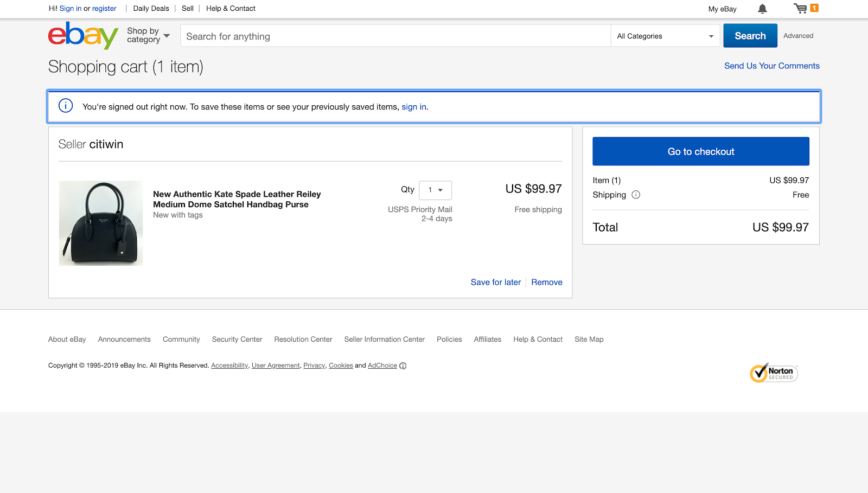Open the All Categories dropdown
The image size is (868, 493).
pyautogui.click(x=665, y=36)
